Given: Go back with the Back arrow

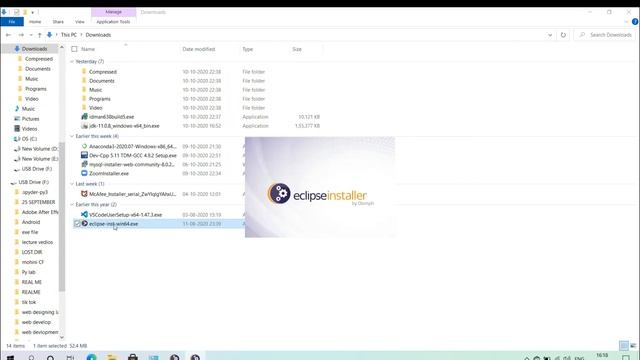Looking at the screenshot, I should [x=8, y=35].
